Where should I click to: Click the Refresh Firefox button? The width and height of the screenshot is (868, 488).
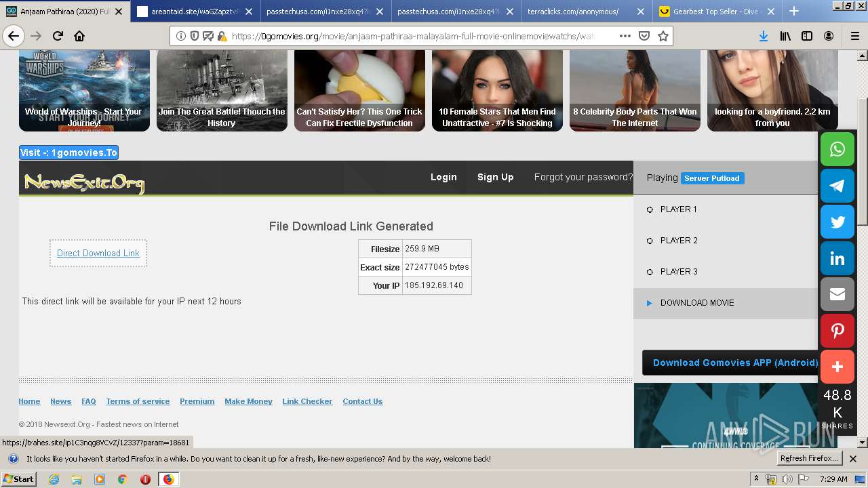[810, 459]
